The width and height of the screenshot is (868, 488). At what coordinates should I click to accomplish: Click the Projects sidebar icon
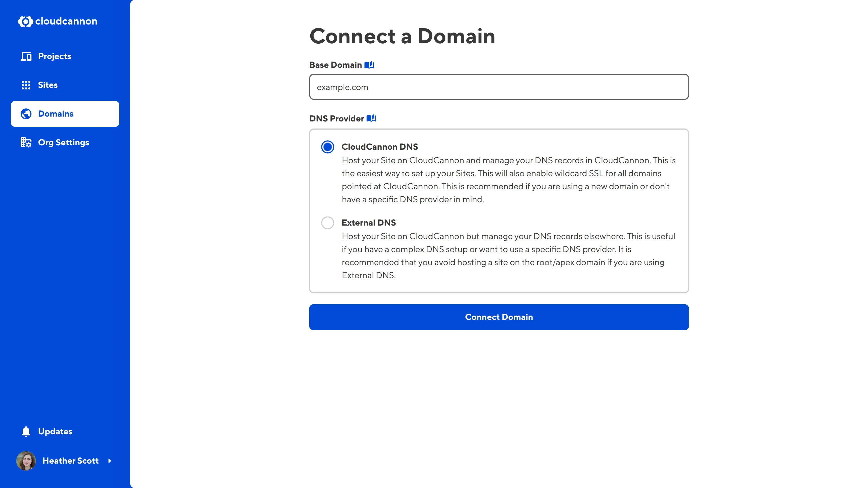pos(26,56)
